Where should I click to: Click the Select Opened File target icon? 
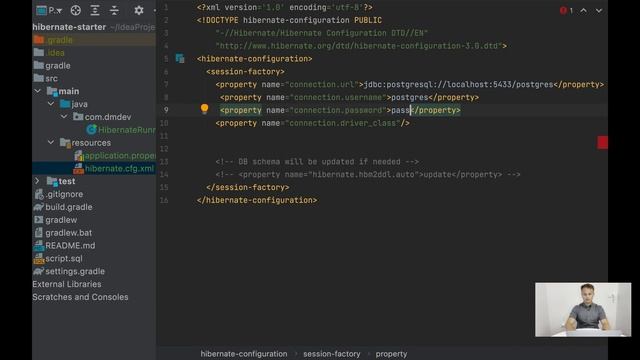tap(76, 10)
